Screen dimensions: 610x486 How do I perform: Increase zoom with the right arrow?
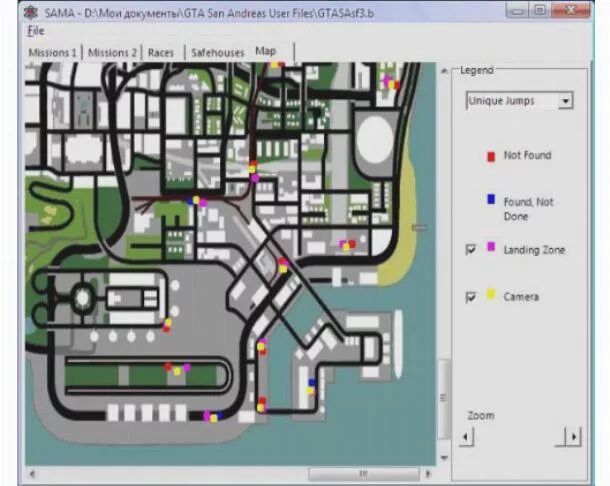point(574,437)
